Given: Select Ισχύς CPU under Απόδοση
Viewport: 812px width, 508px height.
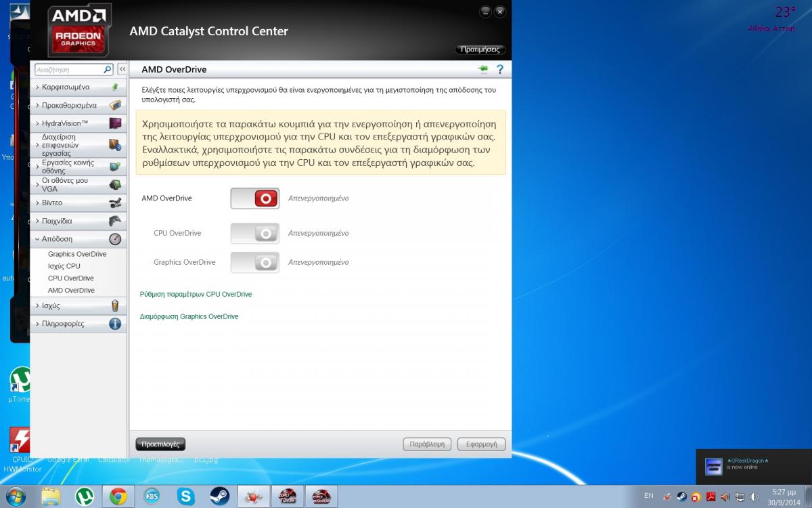Looking at the screenshot, I should [x=64, y=266].
